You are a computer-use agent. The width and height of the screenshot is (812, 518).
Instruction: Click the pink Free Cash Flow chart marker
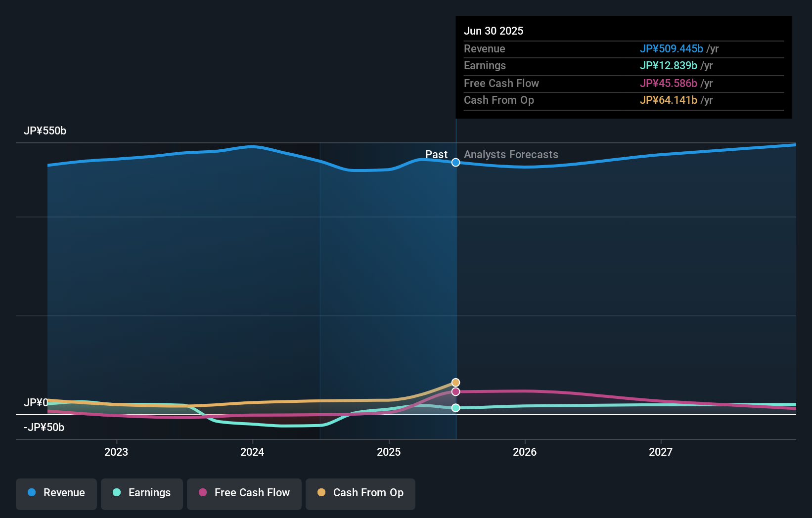455,392
